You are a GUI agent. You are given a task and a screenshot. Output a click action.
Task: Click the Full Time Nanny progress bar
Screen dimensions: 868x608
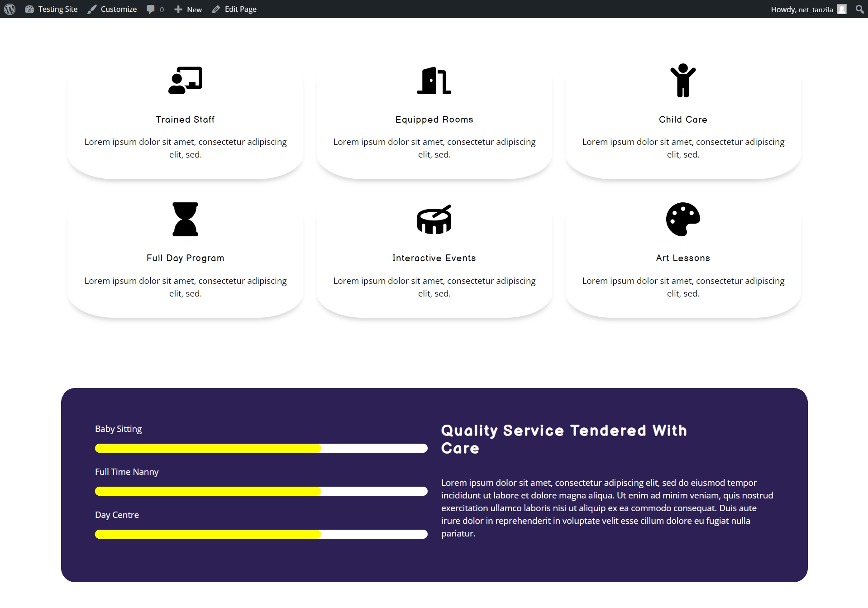pyautogui.click(x=261, y=491)
